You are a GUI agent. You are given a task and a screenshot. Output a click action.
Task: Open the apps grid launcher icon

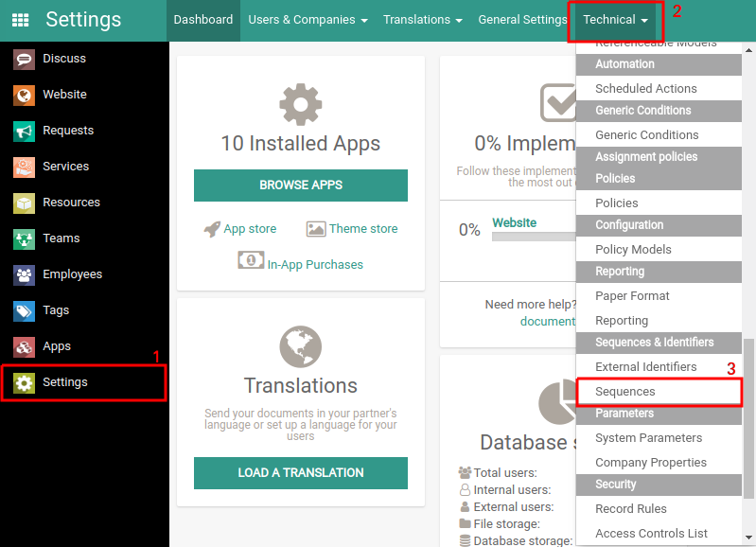tap(20, 20)
